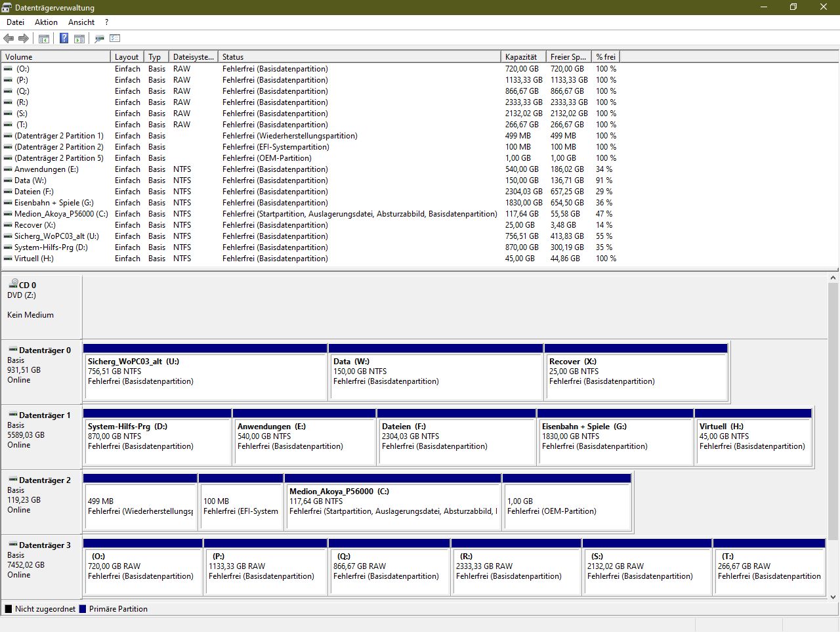
Task: Click the disk icon next to Datenträger 1
Action: click(x=13, y=415)
